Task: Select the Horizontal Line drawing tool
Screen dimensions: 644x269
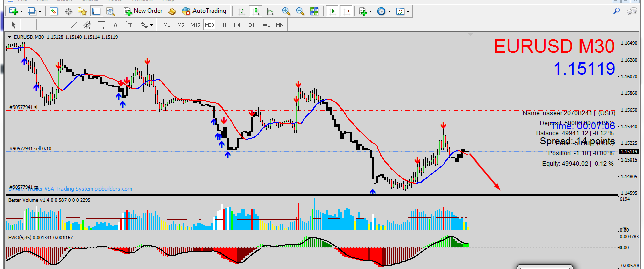Action: [x=59, y=25]
